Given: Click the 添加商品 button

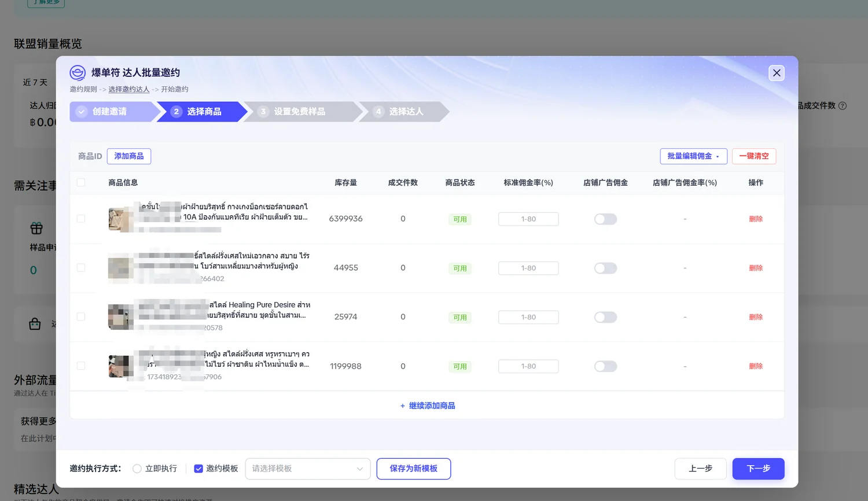Looking at the screenshot, I should click(x=129, y=156).
